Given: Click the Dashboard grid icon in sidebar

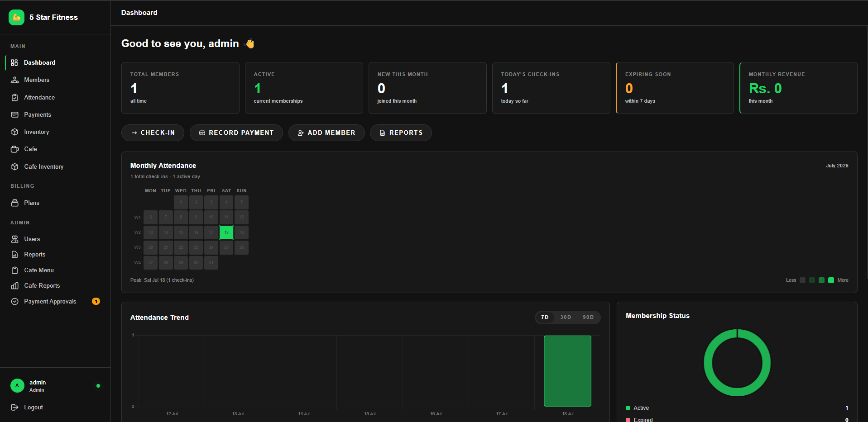Looking at the screenshot, I should pos(14,62).
